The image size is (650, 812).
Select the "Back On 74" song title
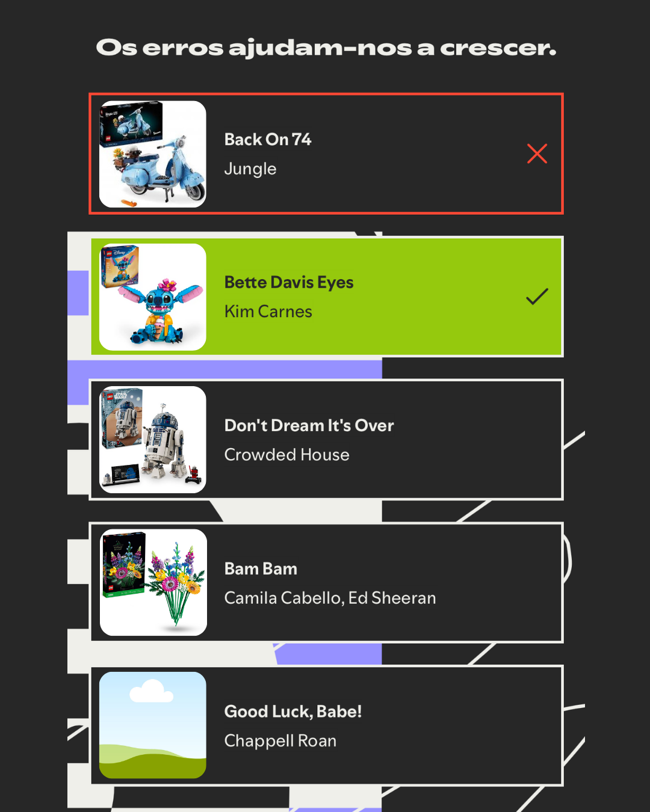click(x=268, y=140)
